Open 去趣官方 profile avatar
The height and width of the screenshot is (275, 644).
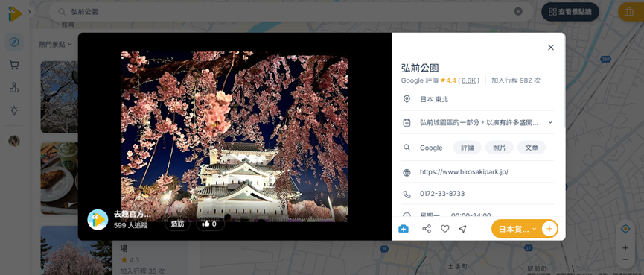pyautogui.click(x=98, y=220)
